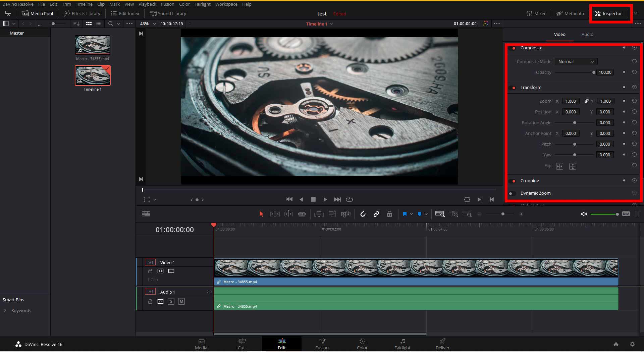The image size is (644, 352).
Task: Open the Composite Mode dropdown
Action: [x=576, y=61]
